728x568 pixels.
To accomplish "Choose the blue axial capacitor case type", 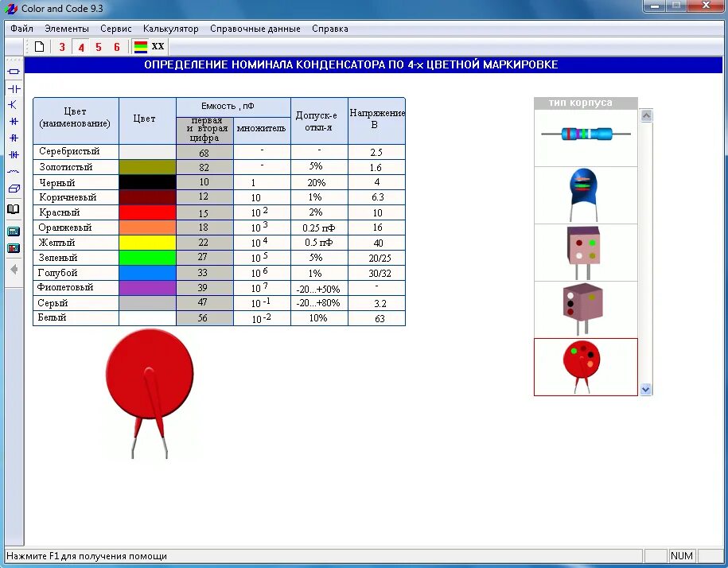I will point(586,138).
